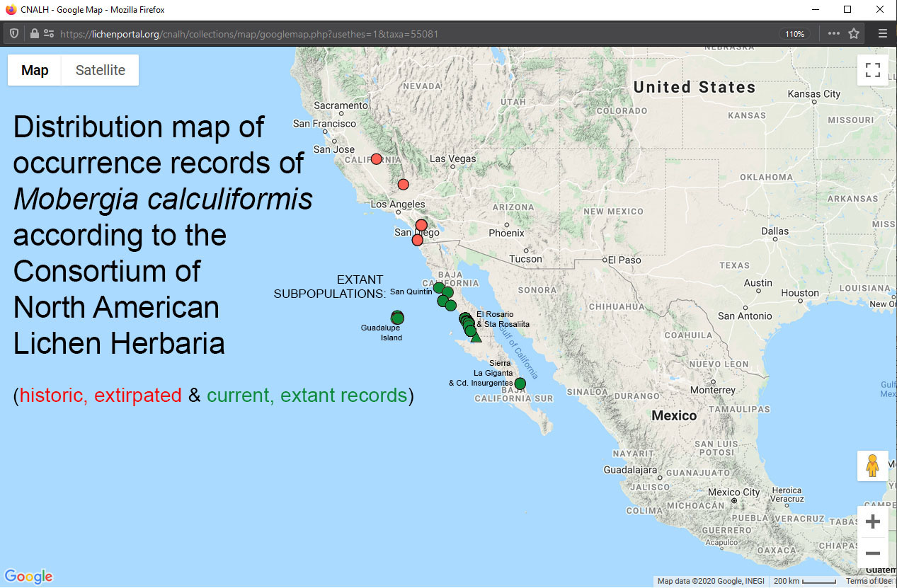Open the Terms of Use link

click(869, 581)
